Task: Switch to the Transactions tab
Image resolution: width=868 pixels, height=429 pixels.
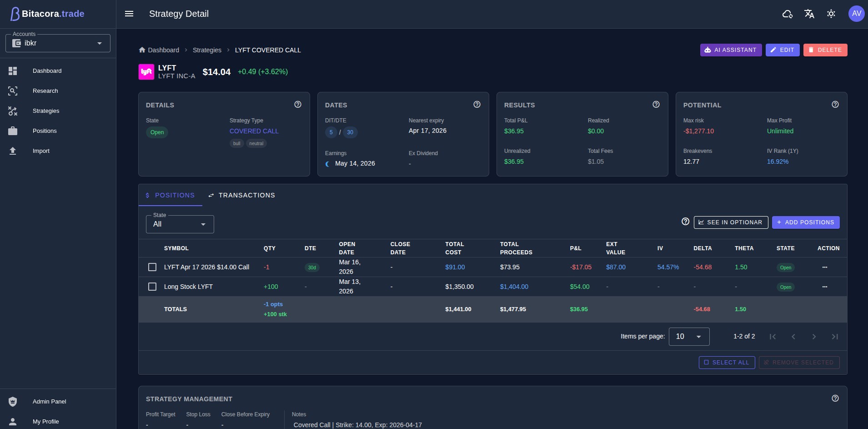Action: (x=241, y=195)
